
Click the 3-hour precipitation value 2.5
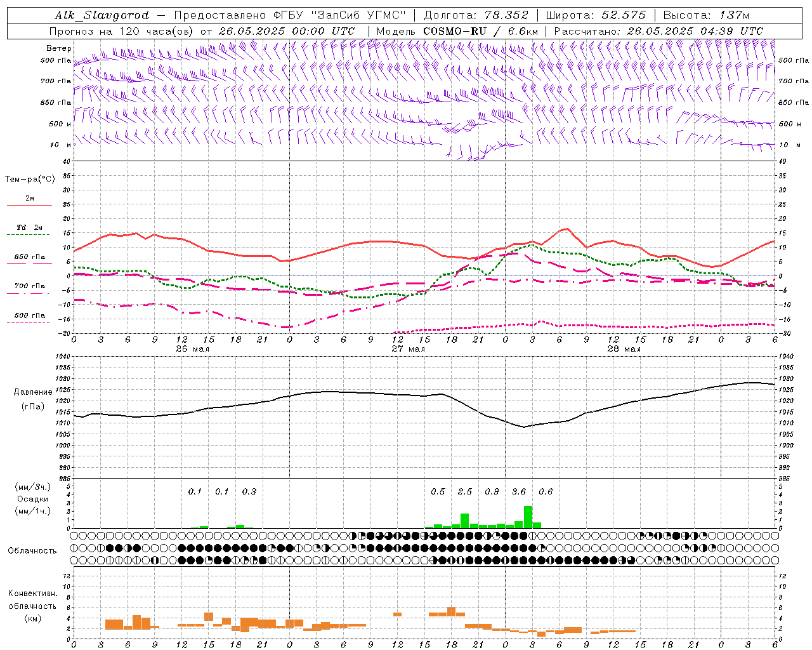point(465,491)
